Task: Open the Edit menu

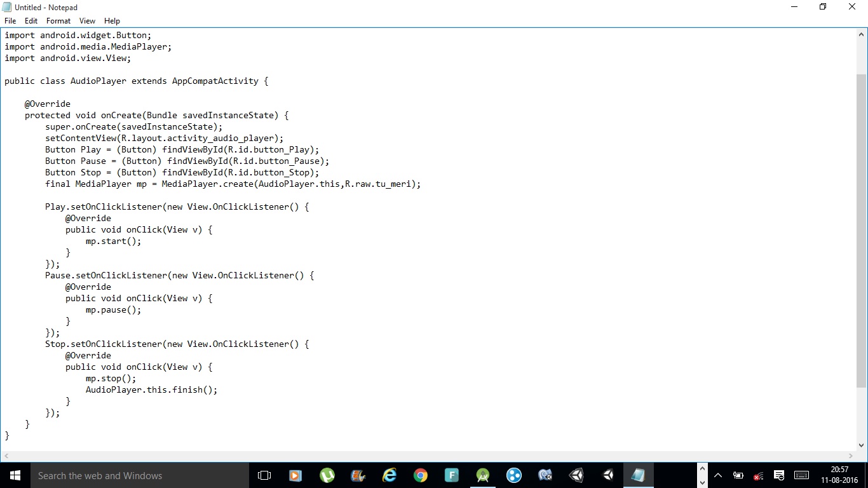Action: click(x=31, y=20)
